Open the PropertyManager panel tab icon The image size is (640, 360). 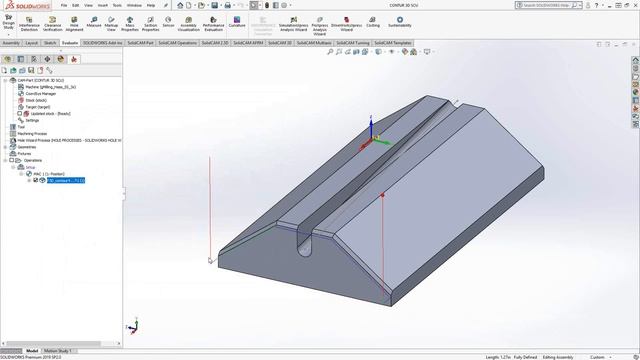21,59
